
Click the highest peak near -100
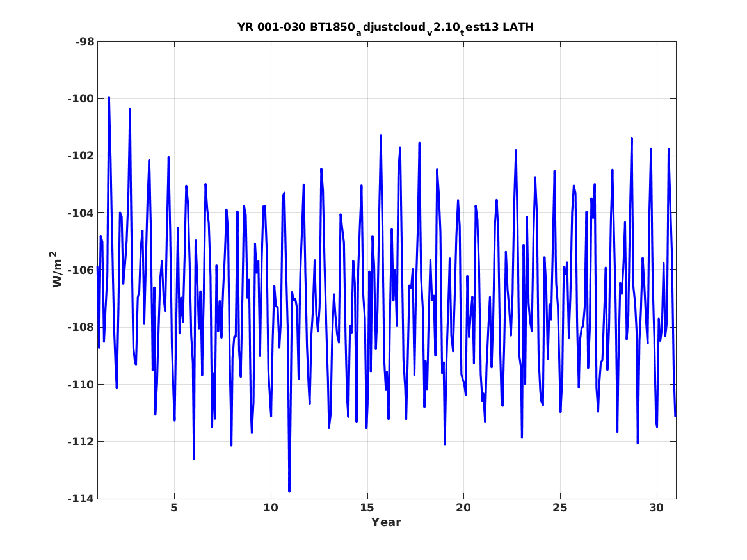(109, 98)
